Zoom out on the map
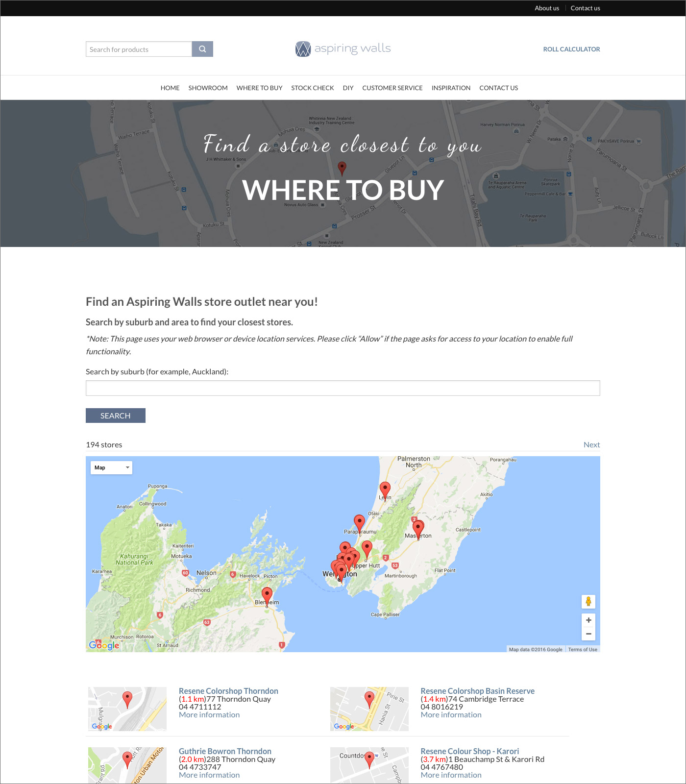686x784 pixels. [588, 634]
